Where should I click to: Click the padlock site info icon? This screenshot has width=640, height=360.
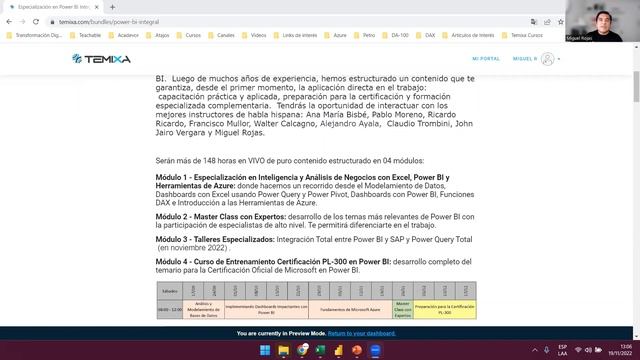(x=52, y=22)
